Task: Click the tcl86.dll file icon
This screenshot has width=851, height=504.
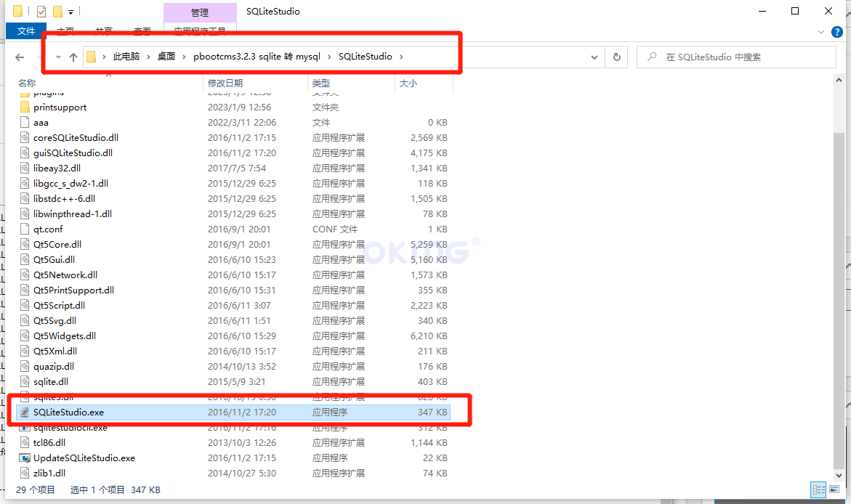Action: tap(25, 443)
